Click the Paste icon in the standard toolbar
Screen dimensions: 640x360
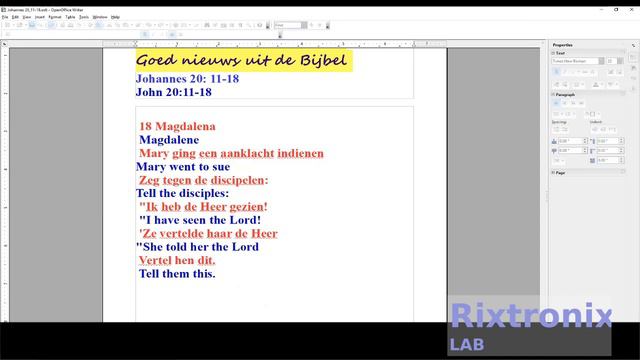126,25
